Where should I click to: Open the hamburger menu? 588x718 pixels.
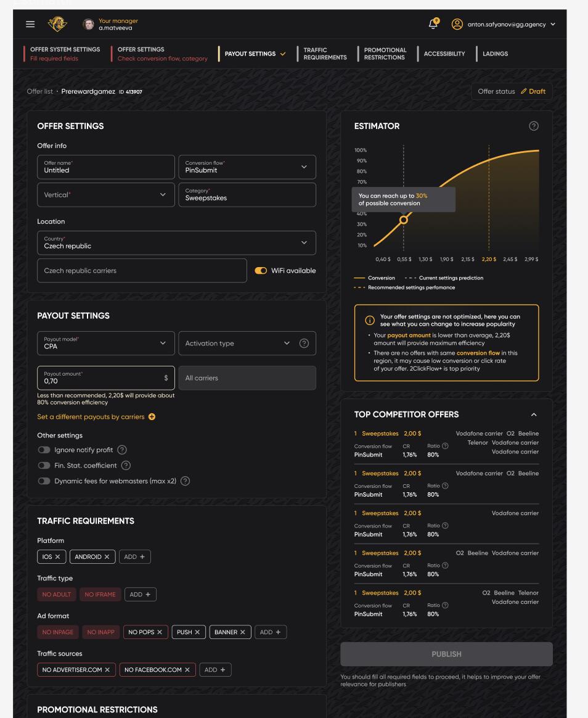30,24
